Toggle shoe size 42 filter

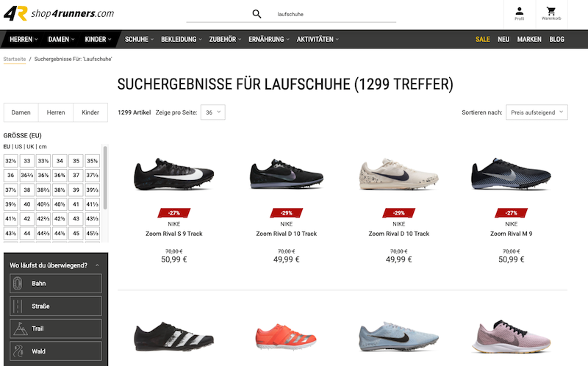tap(27, 218)
